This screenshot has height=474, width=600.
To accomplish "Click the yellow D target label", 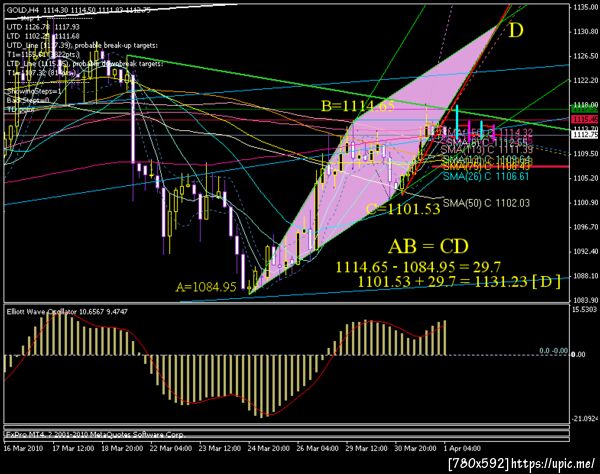I will click(515, 30).
